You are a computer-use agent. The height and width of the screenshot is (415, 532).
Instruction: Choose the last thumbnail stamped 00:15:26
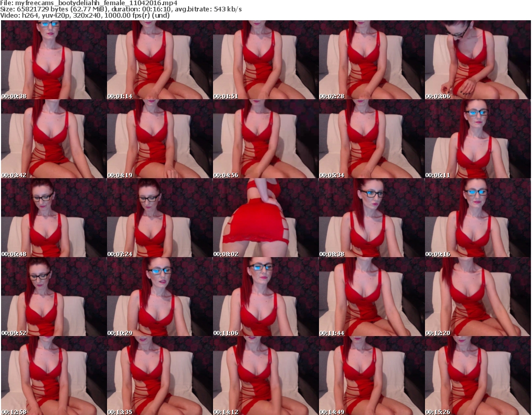pos(478,376)
